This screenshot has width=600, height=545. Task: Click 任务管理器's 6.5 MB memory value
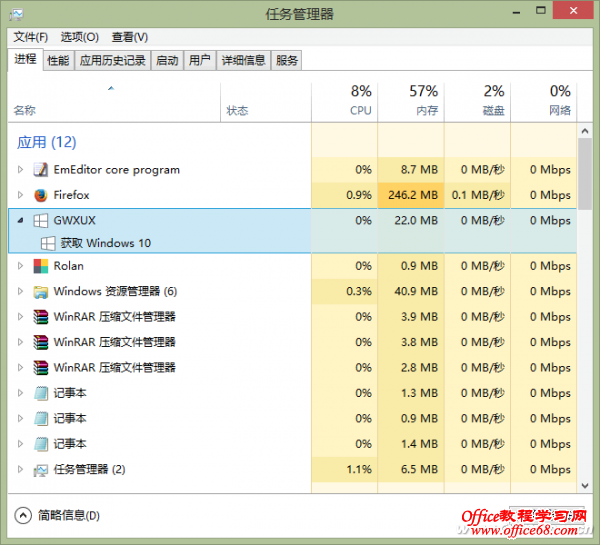tap(419, 470)
